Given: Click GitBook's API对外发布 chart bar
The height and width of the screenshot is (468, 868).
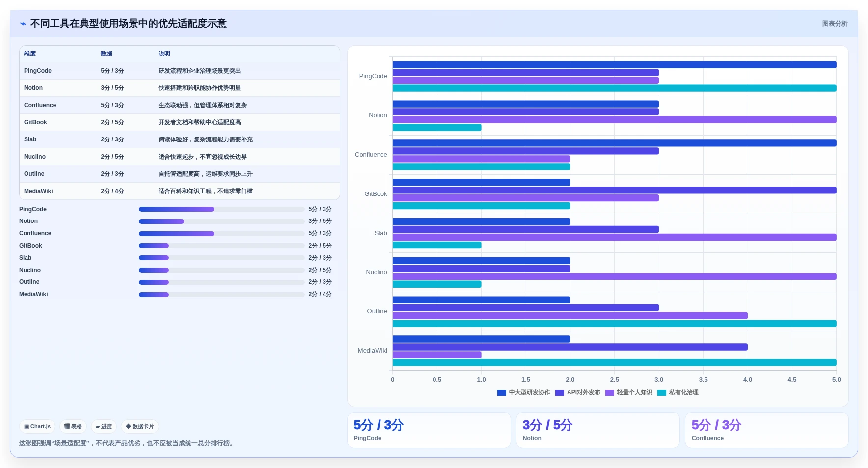Looking at the screenshot, I should coord(614,191).
